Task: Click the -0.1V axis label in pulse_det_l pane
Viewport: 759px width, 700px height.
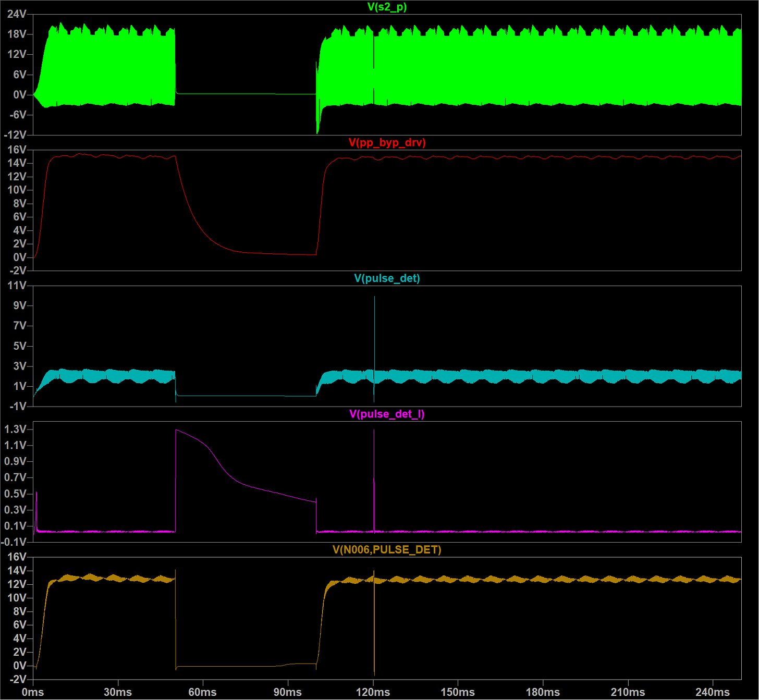Action: [x=14, y=542]
